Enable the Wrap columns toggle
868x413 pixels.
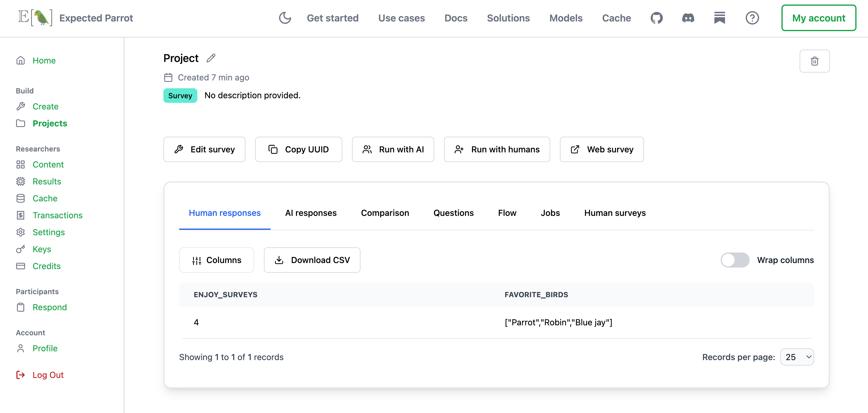tap(735, 260)
